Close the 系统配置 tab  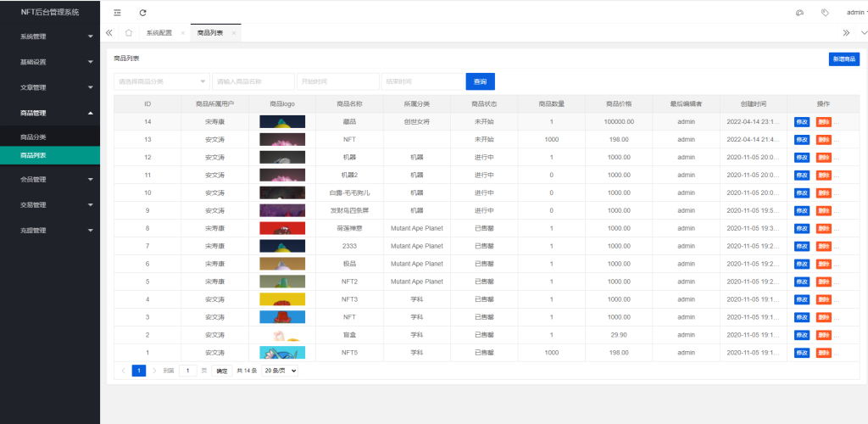coord(183,33)
